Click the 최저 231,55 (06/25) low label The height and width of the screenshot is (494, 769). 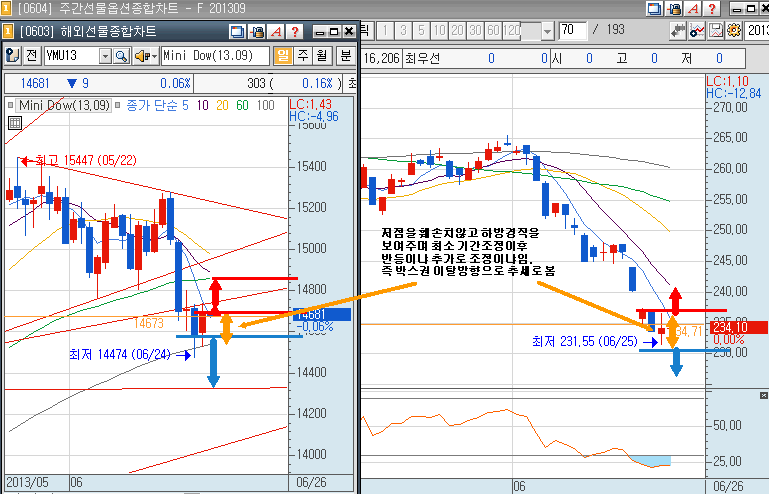585,341
